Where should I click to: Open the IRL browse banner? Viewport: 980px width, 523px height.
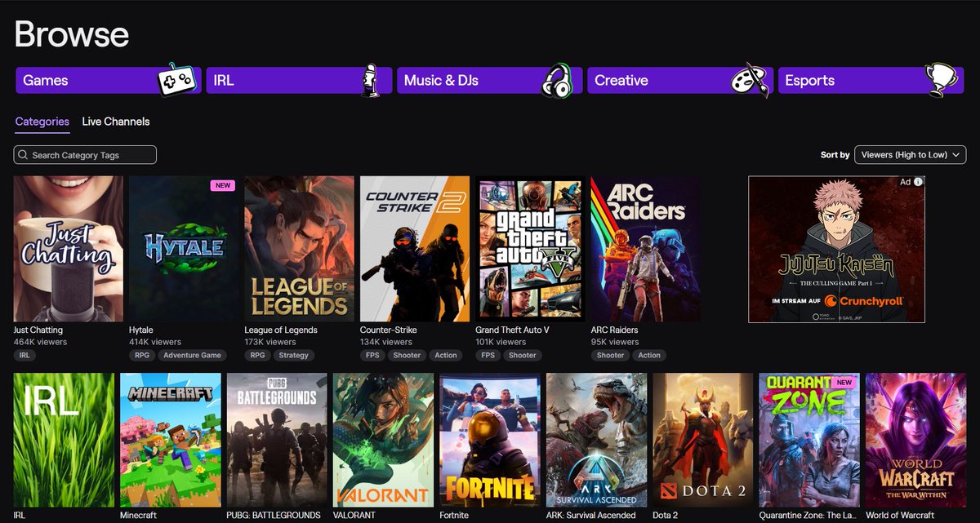[x=298, y=81]
